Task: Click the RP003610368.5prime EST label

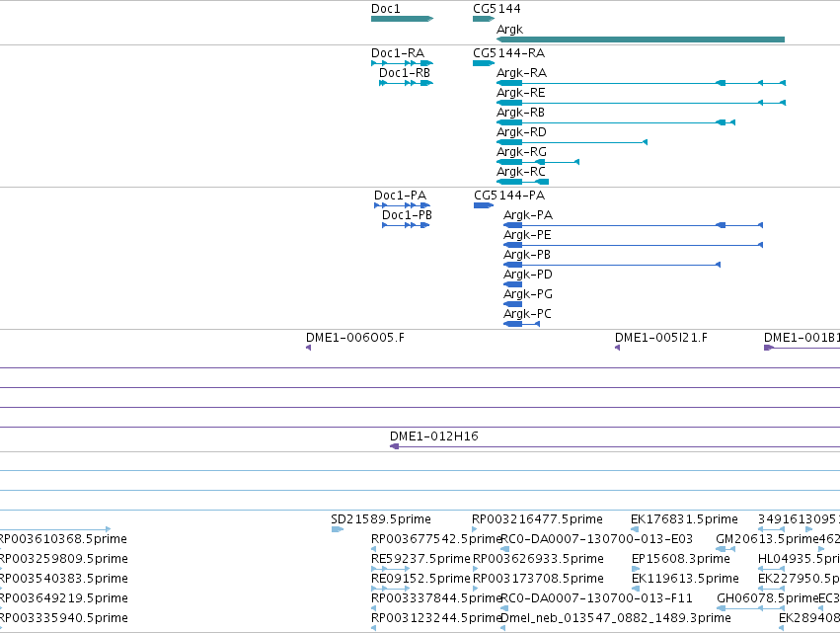Action: pyautogui.click(x=63, y=539)
